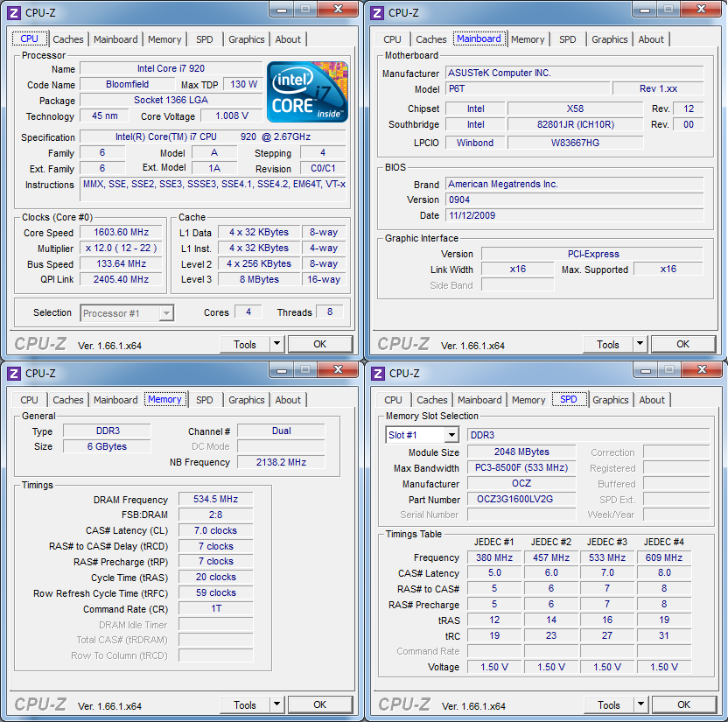Click the Code Name value Bloomfield
Screen dimensions: 728x722
(127, 84)
